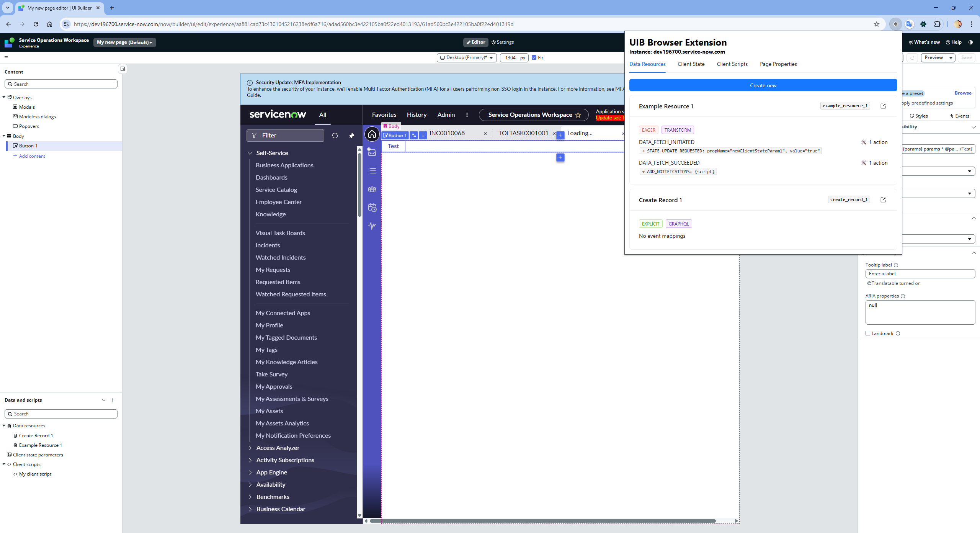The height and width of the screenshot is (533, 980).
Task: Click the pin icon beside Filter
Action: point(352,136)
